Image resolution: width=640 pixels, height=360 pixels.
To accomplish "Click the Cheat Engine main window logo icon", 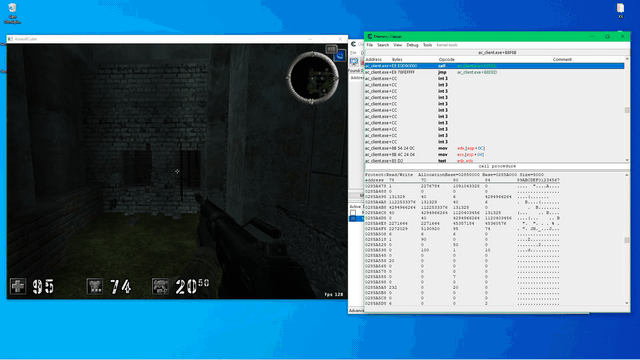I will (353, 44).
